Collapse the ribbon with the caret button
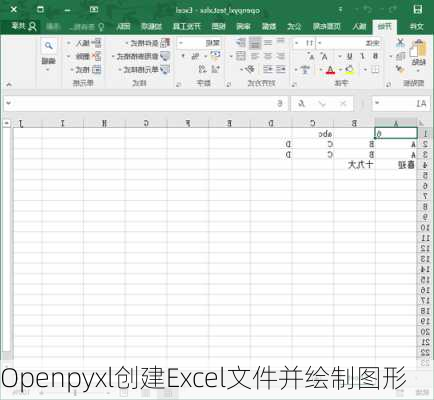 tap(9, 85)
